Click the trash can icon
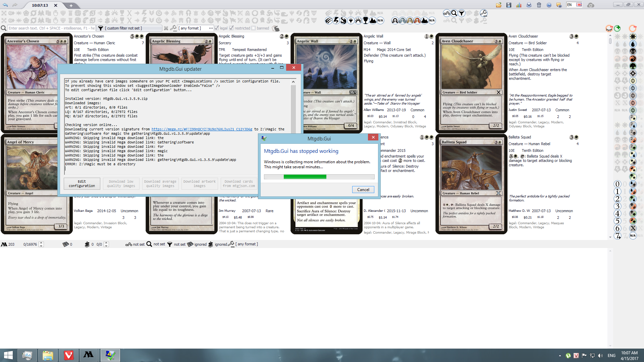The image size is (644, 362). pyautogui.click(x=539, y=5)
